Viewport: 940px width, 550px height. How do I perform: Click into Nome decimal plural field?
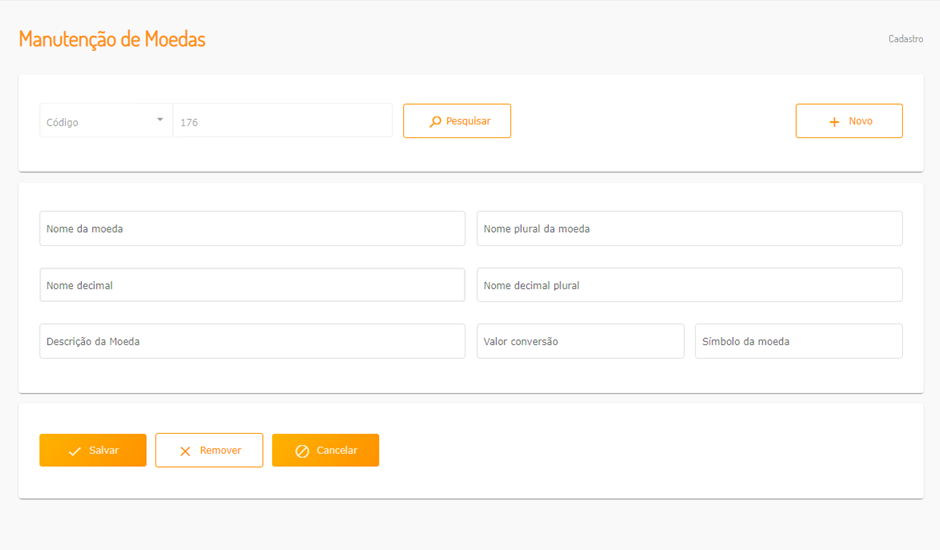tap(689, 285)
